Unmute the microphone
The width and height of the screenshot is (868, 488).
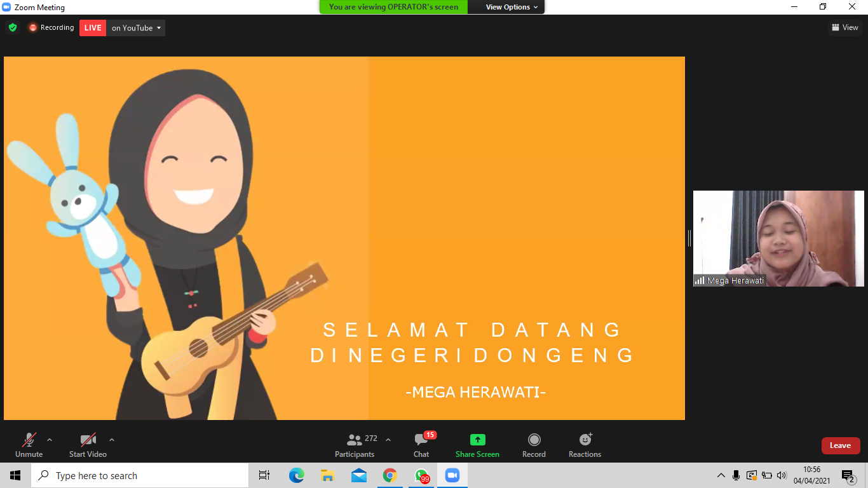(x=29, y=445)
